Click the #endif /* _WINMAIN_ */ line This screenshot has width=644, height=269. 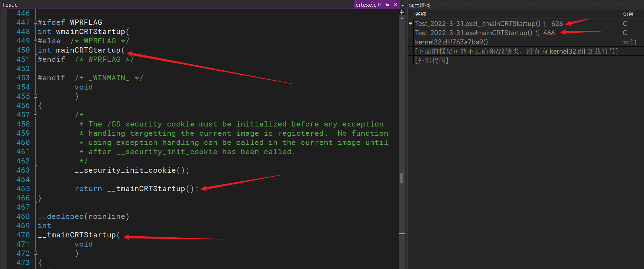(91, 78)
